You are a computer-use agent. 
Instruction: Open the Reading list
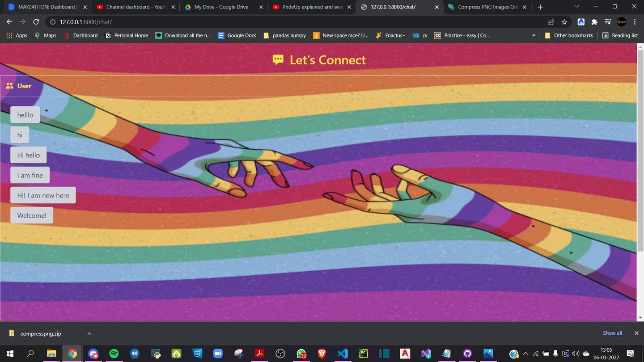tap(620, 35)
